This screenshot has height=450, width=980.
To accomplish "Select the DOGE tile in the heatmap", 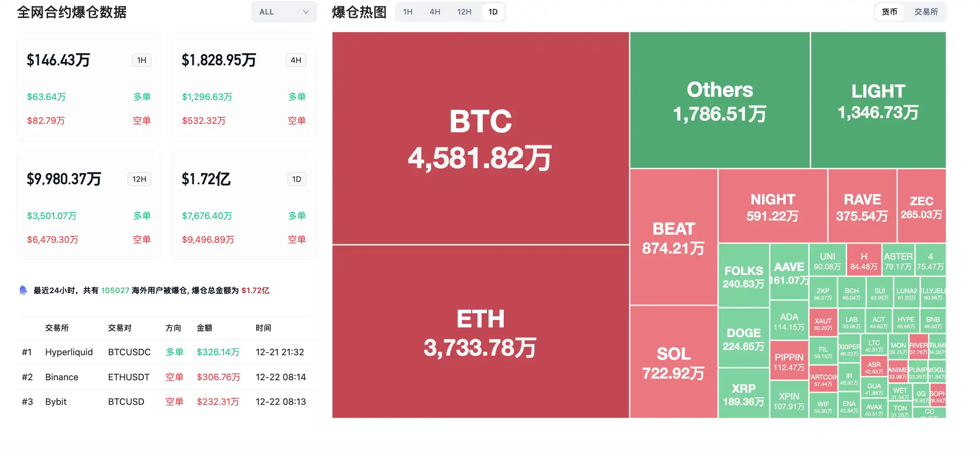I will click(x=743, y=339).
